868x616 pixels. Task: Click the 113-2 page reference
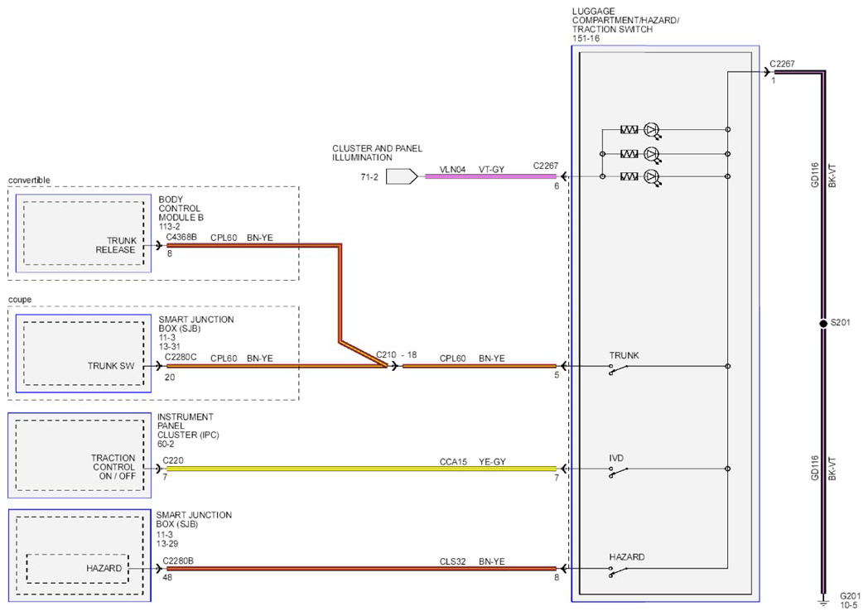pyautogui.click(x=170, y=226)
